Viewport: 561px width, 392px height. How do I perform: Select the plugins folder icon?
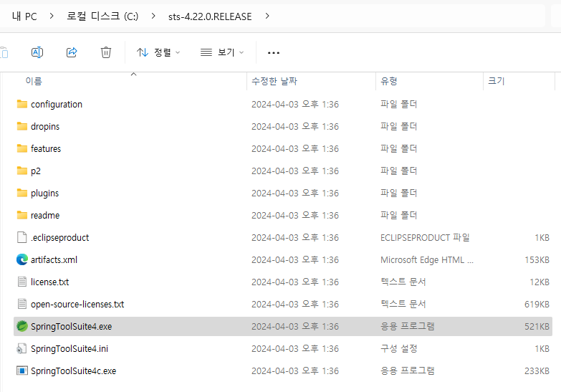click(21, 193)
